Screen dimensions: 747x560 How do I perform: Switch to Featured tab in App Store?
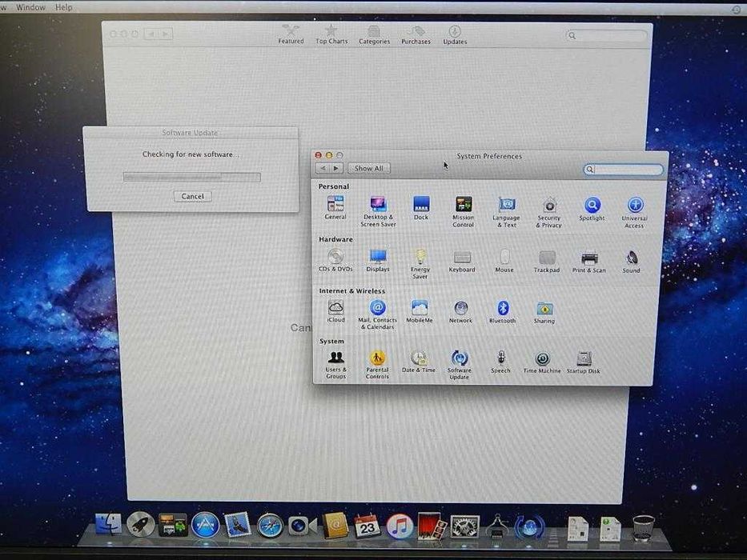point(291,34)
